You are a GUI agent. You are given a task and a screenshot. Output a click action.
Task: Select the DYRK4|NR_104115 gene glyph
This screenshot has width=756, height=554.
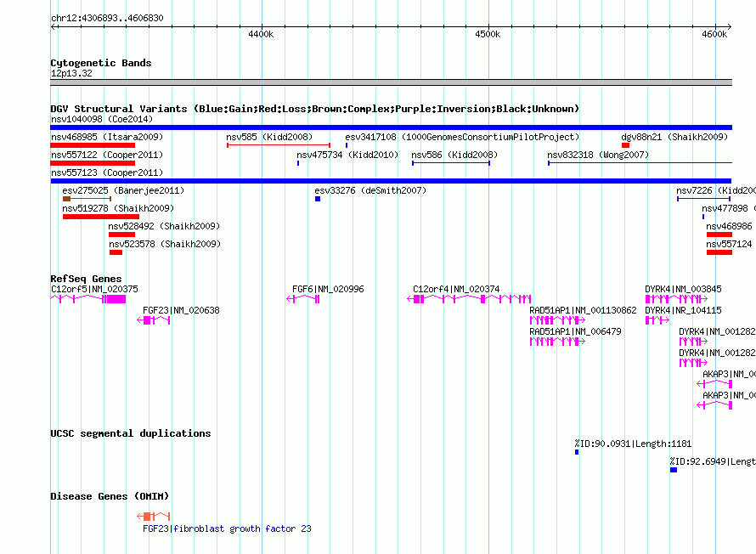[657, 320]
